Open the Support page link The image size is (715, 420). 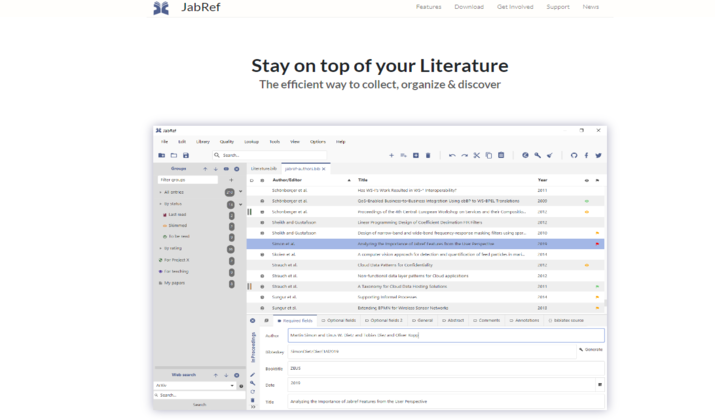click(558, 7)
